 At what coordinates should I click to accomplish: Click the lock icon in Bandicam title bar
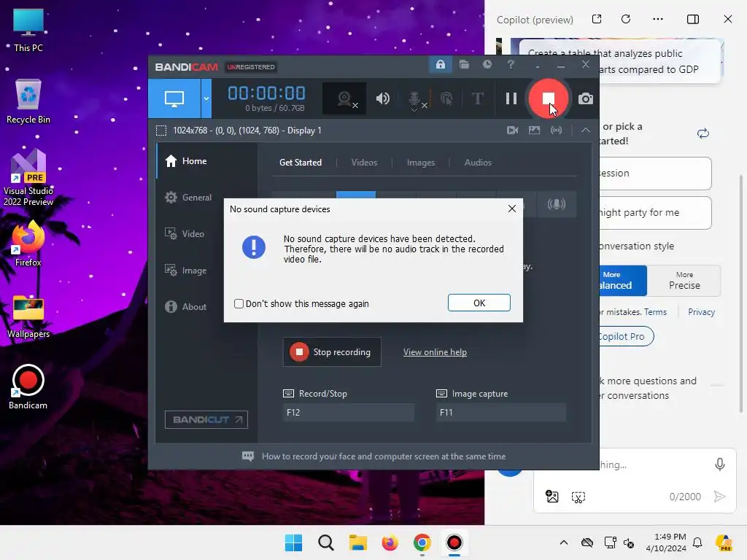click(x=440, y=64)
